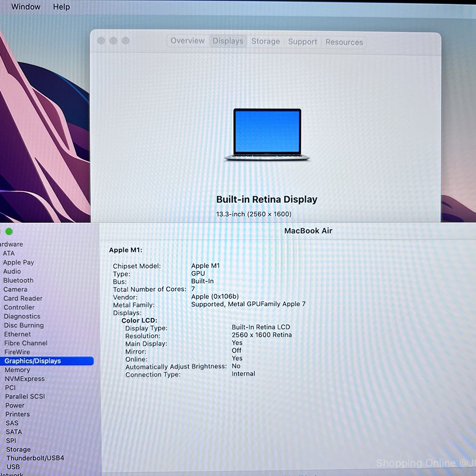Select the USB sidebar entry
Viewport: 476px width, 476px height.
tap(13, 466)
